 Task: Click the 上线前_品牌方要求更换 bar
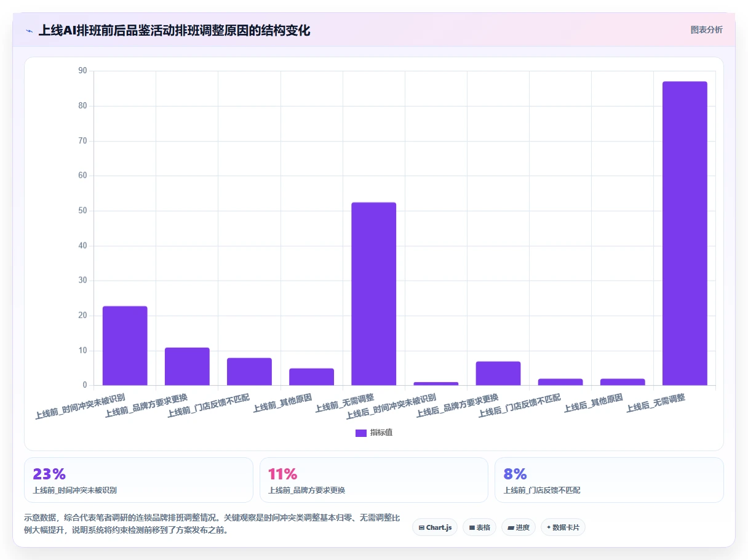(x=187, y=367)
